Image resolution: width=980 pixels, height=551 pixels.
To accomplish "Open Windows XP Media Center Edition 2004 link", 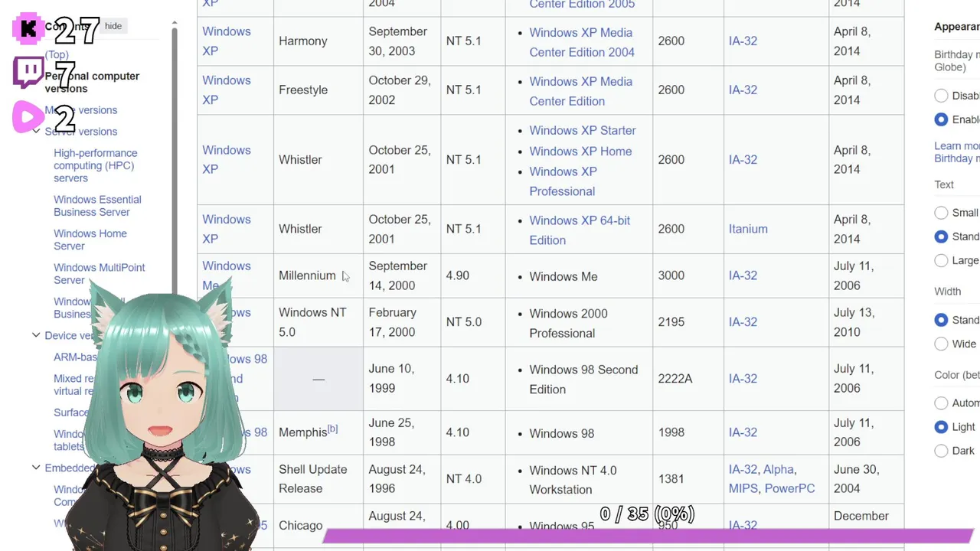I will point(582,42).
